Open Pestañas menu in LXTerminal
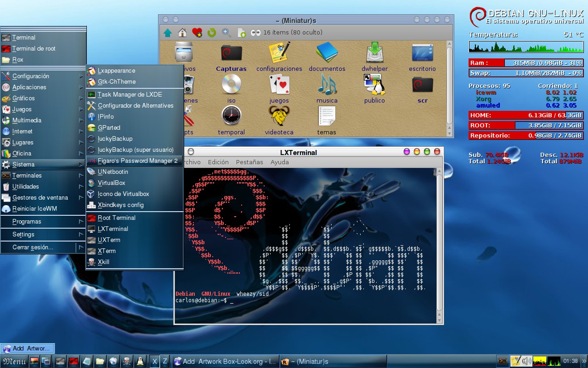 click(x=249, y=162)
